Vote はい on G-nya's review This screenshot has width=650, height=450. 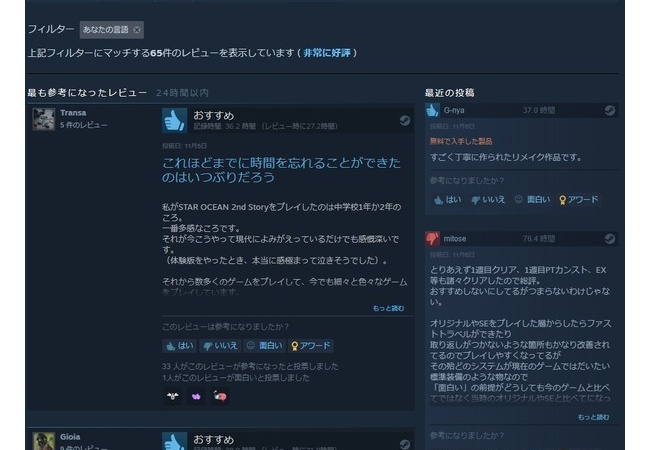(x=447, y=200)
